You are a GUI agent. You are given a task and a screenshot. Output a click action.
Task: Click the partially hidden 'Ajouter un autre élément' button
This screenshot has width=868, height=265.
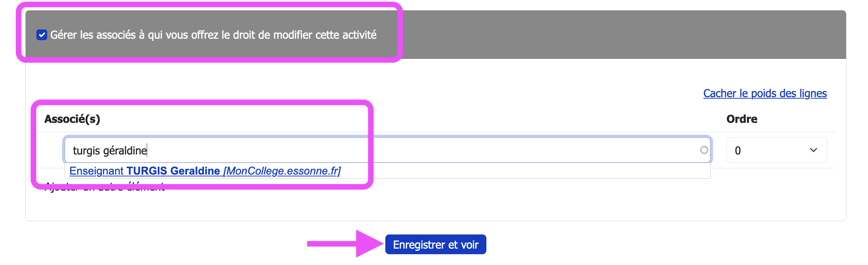point(104,188)
